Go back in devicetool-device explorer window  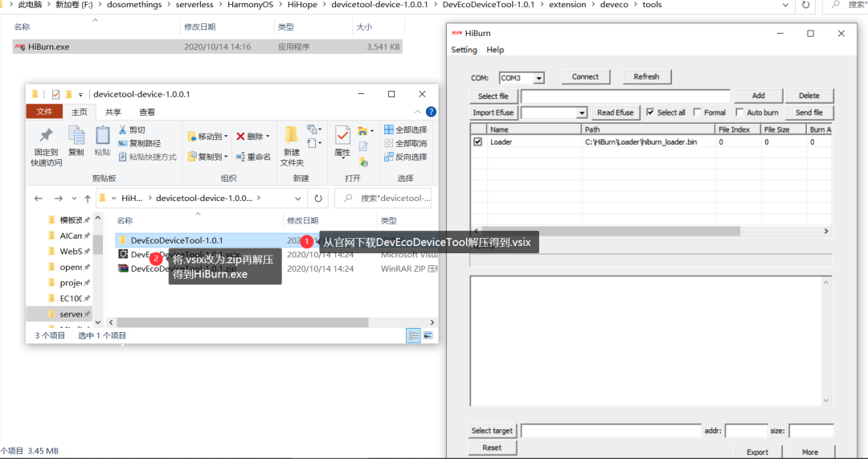(x=39, y=199)
